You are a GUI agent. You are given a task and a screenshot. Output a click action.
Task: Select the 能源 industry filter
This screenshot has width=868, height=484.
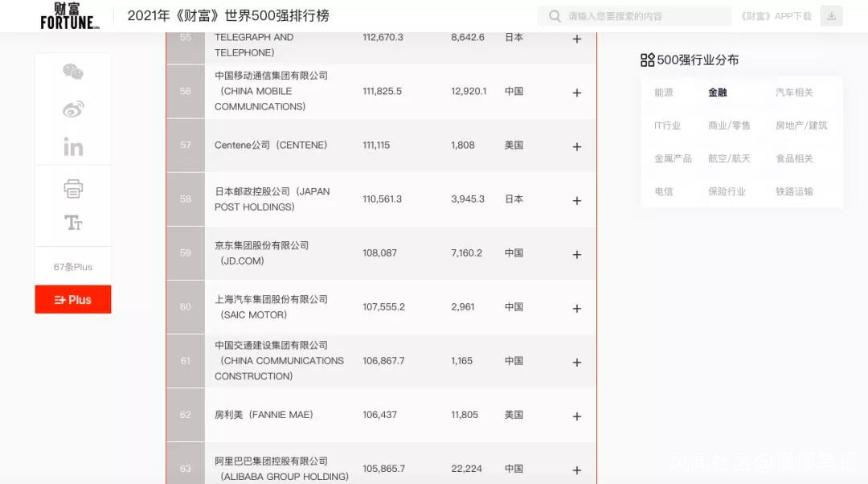click(x=664, y=92)
